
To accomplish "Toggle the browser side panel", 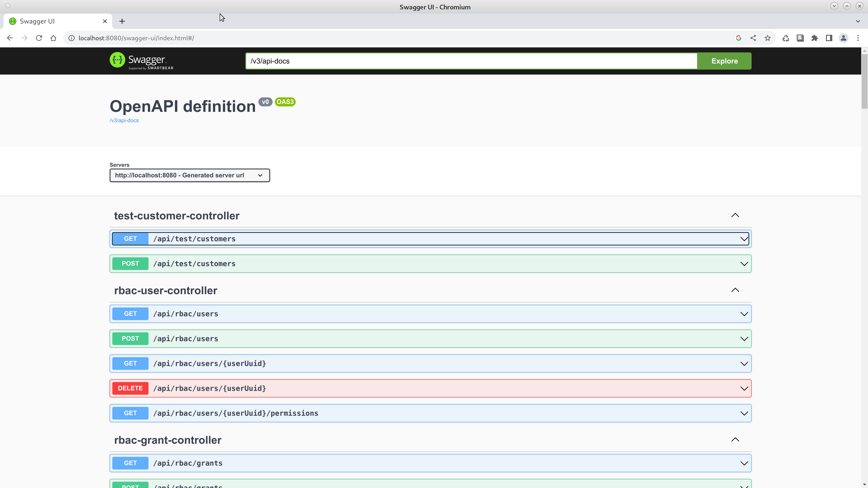I will [829, 38].
